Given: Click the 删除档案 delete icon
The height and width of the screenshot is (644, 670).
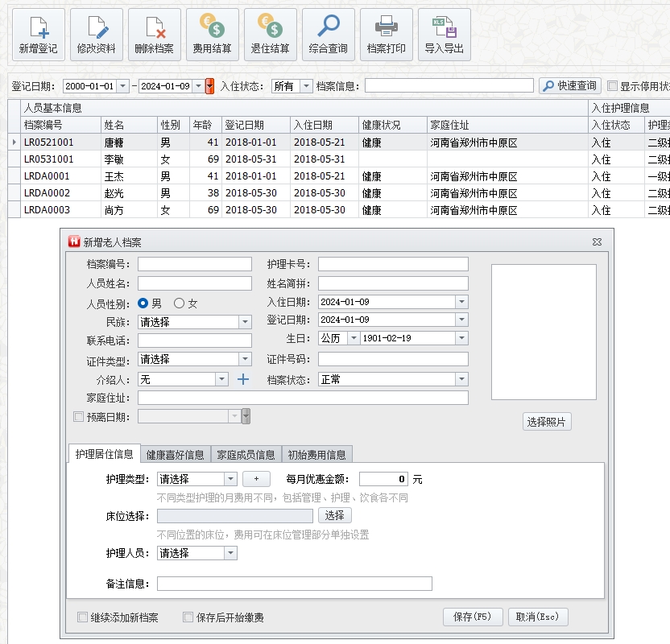Looking at the screenshot, I should (154, 35).
